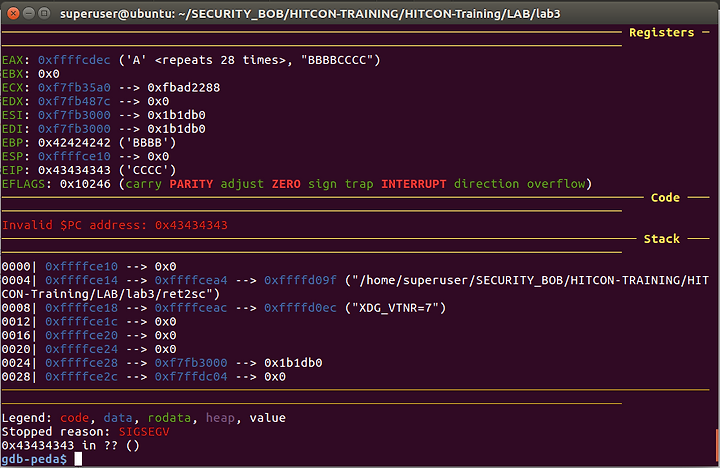
Task: Select ESP address 0xffffce10 in registers
Action: click(x=74, y=157)
